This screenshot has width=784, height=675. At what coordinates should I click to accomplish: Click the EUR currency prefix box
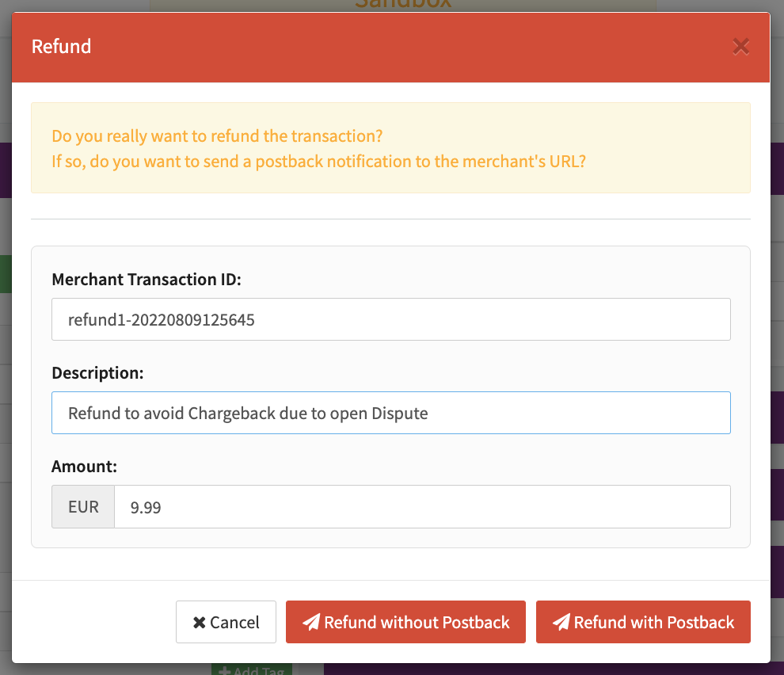(x=83, y=507)
